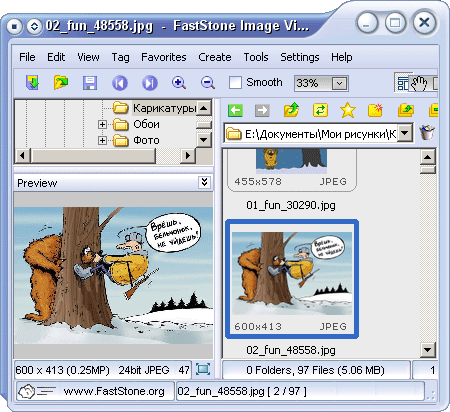Go to previous image with blue arrow
Image resolution: width=450 pixels, height=412 pixels.
(x=119, y=83)
